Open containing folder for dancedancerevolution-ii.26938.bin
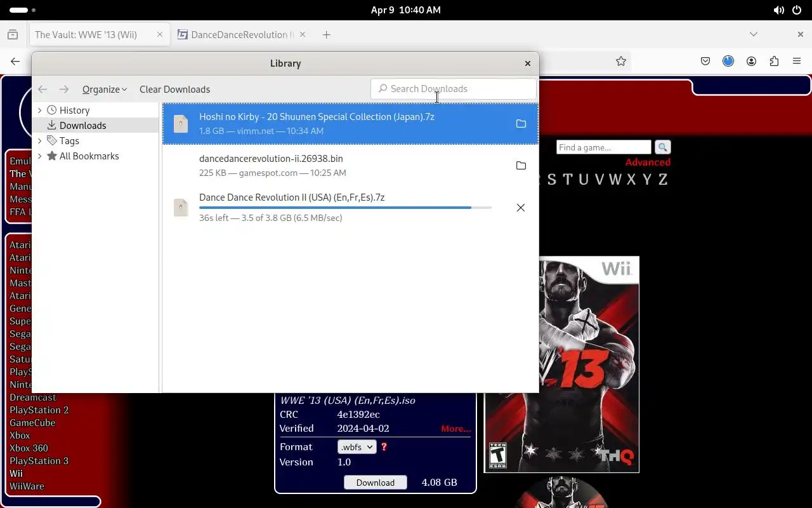Screen dimensions: 812x508 coord(521,166)
